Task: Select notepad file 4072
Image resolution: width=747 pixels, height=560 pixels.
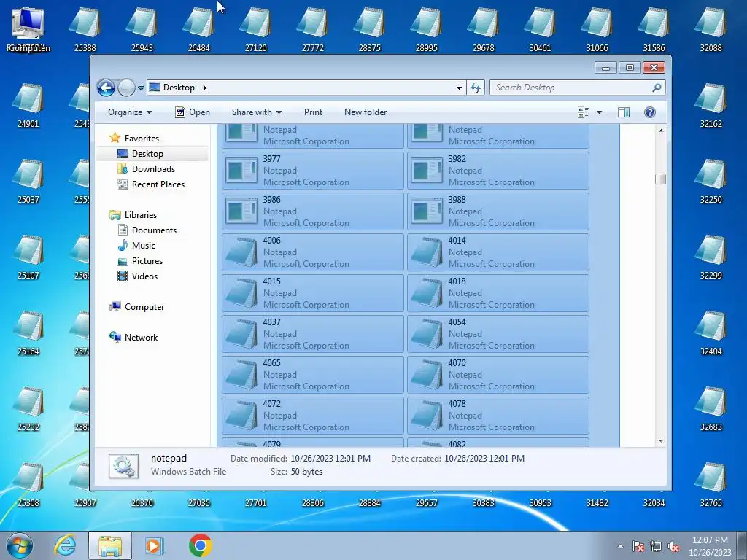Action: pyautogui.click(x=312, y=416)
